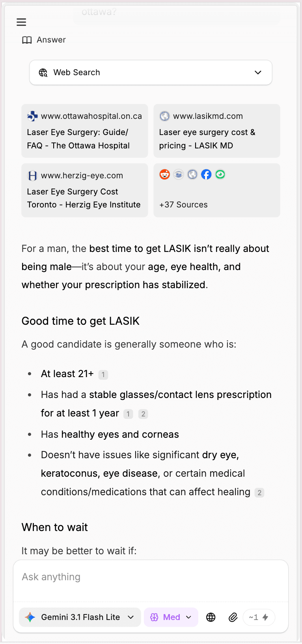Toggle web search globe icon in input bar
Viewport: 302px width, 644px height.
[211, 617]
